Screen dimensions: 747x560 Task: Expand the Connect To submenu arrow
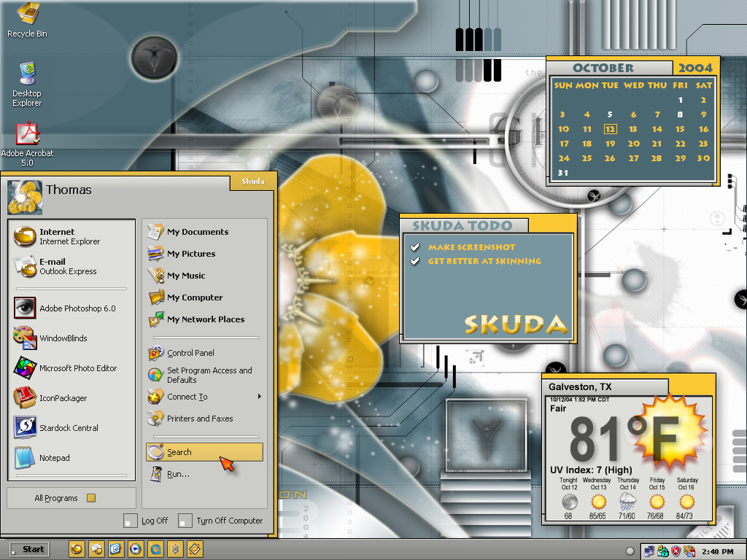coord(259,396)
